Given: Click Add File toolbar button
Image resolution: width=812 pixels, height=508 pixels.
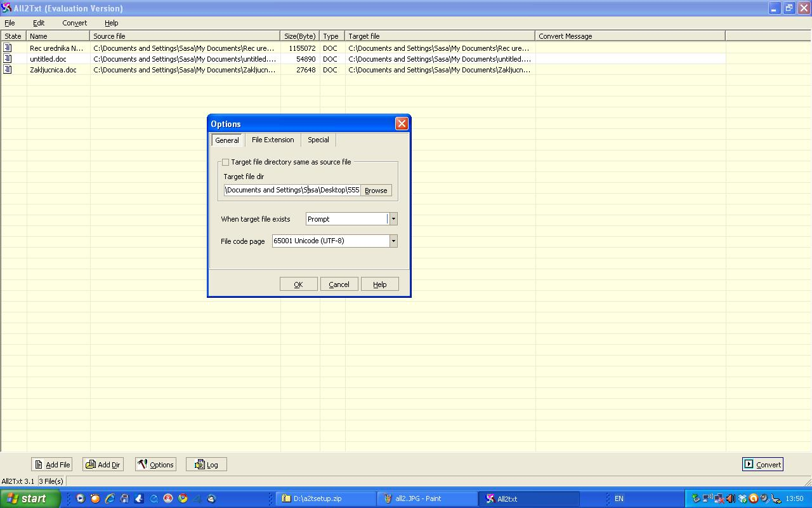Looking at the screenshot, I should [52, 465].
